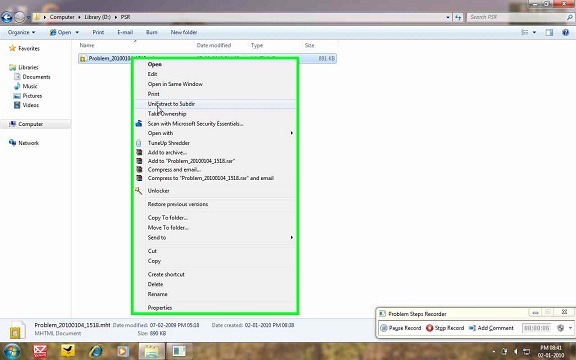Choose Unlocker from the context menu

coord(158,191)
